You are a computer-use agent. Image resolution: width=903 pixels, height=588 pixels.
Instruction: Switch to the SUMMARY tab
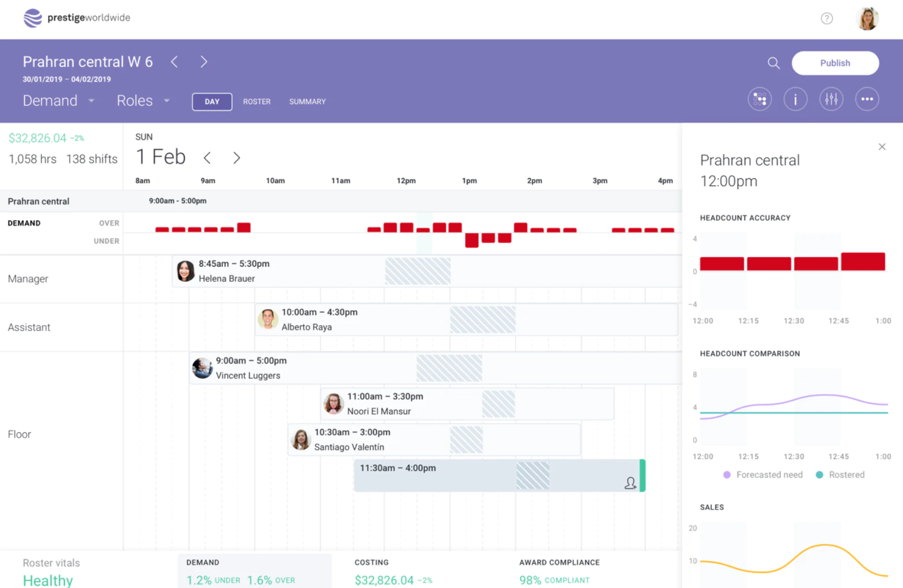click(x=308, y=102)
